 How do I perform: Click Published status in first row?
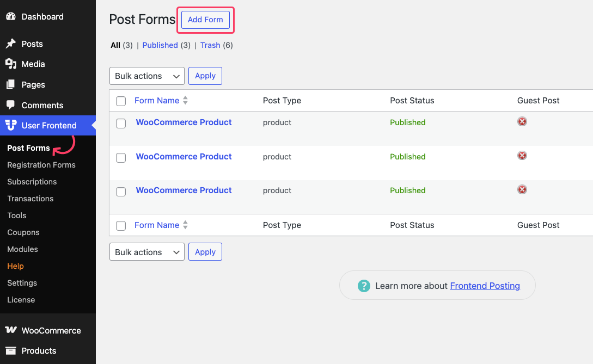408,122
